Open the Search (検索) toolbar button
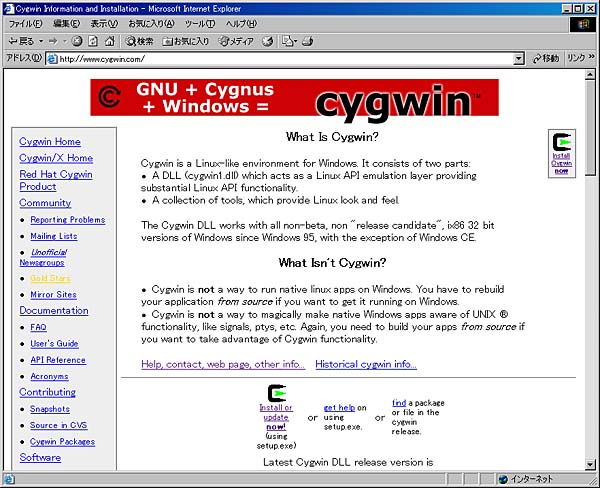The width and height of the screenshot is (600, 488). point(140,41)
